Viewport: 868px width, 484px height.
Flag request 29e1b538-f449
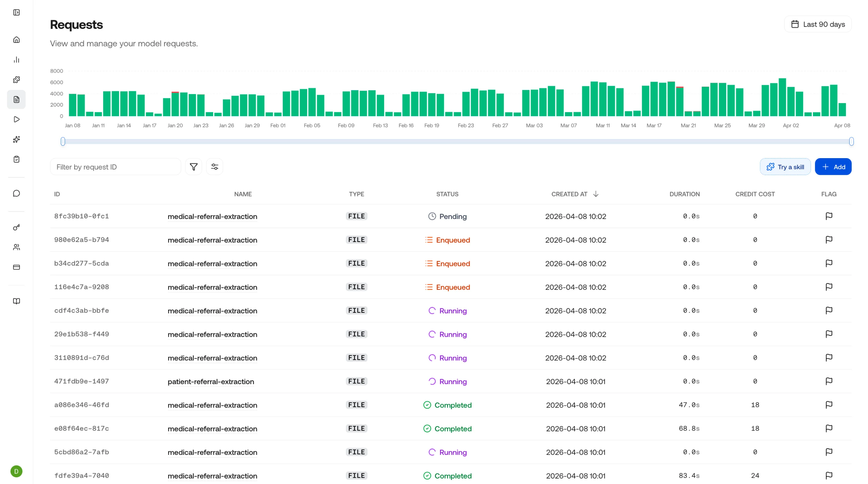click(829, 334)
